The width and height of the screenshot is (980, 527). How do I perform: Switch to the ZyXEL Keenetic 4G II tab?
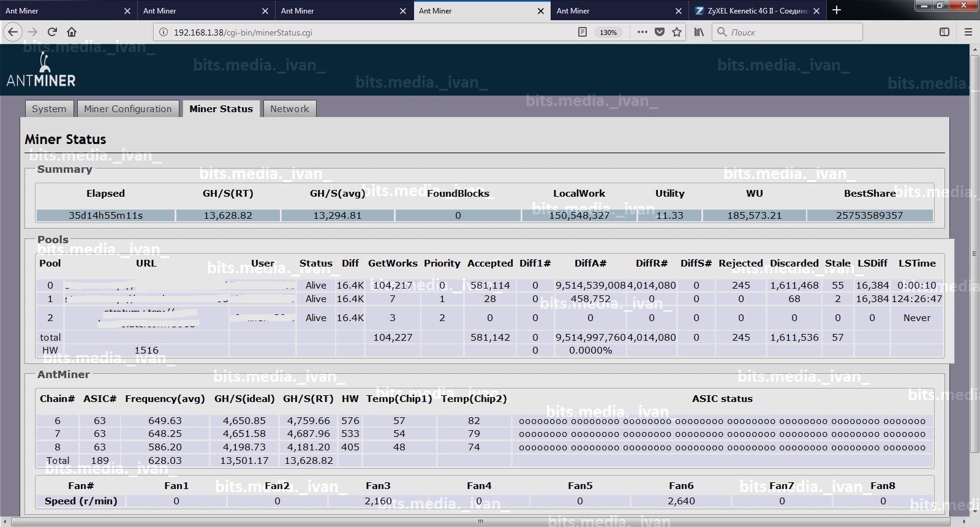[758, 10]
